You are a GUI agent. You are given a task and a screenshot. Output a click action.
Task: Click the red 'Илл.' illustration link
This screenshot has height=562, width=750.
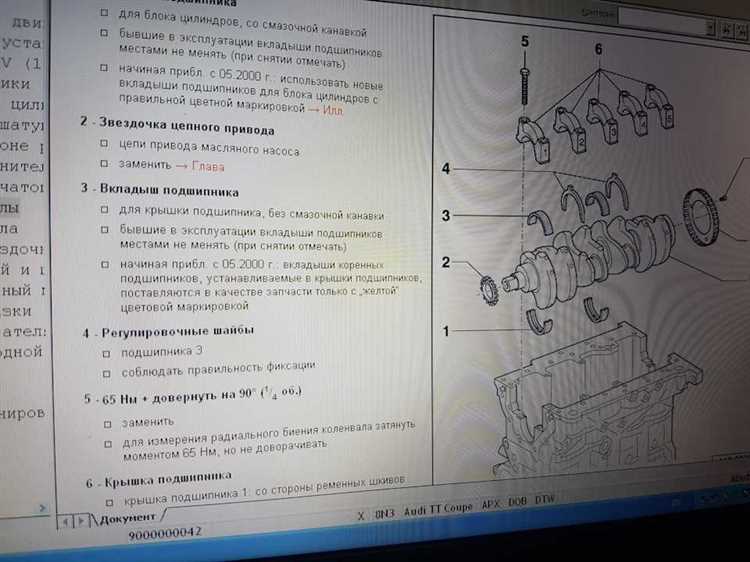point(333,109)
